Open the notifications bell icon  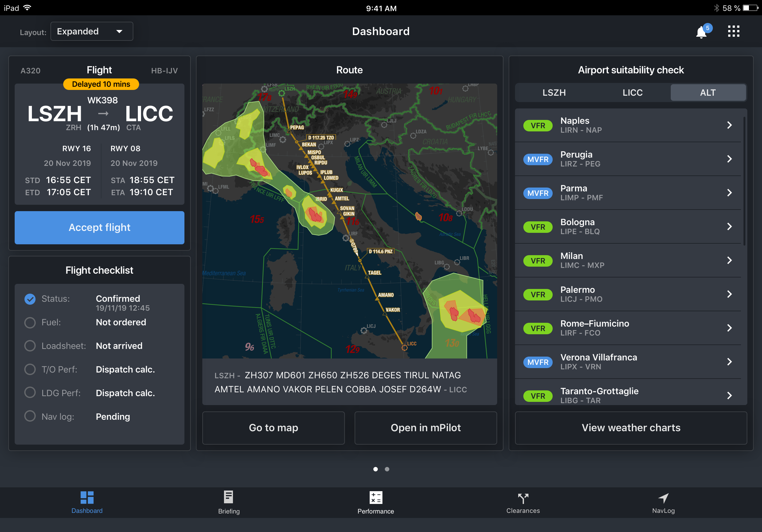tap(701, 32)
